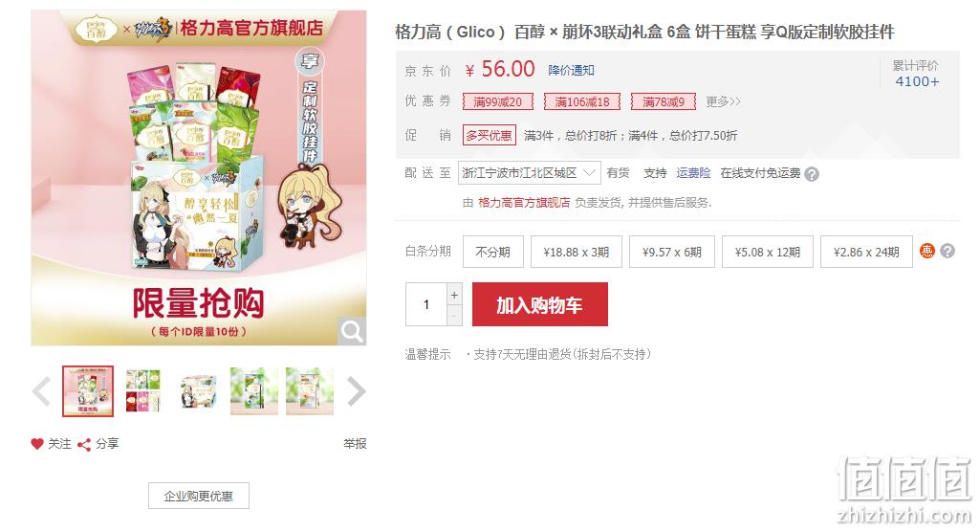Click the help icon next to installment options
The image size is (980, 532).
[x=947, y=252]
